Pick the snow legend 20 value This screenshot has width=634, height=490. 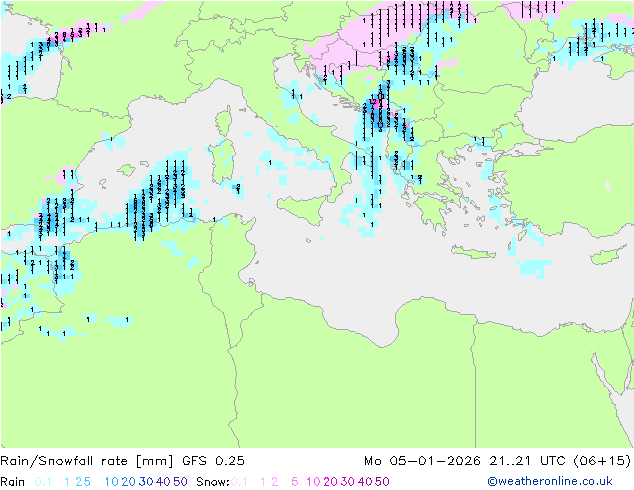point(330,482)
